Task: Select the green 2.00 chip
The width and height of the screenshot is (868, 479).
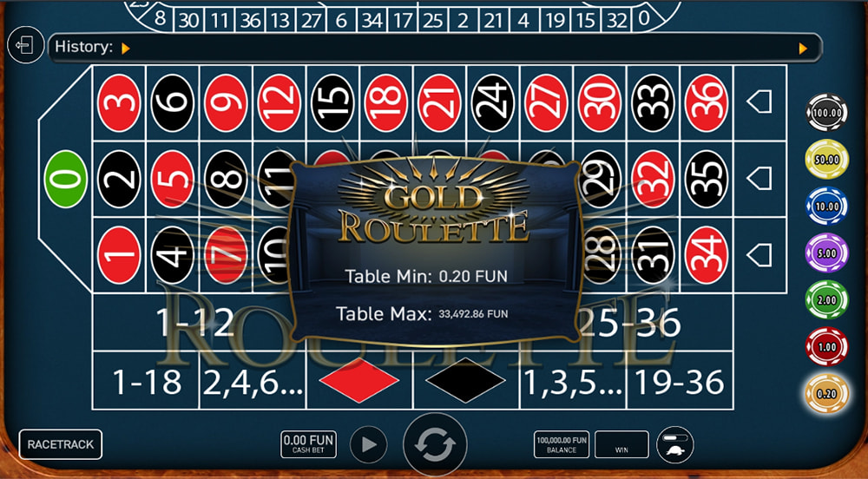Action: coord(826,300)
